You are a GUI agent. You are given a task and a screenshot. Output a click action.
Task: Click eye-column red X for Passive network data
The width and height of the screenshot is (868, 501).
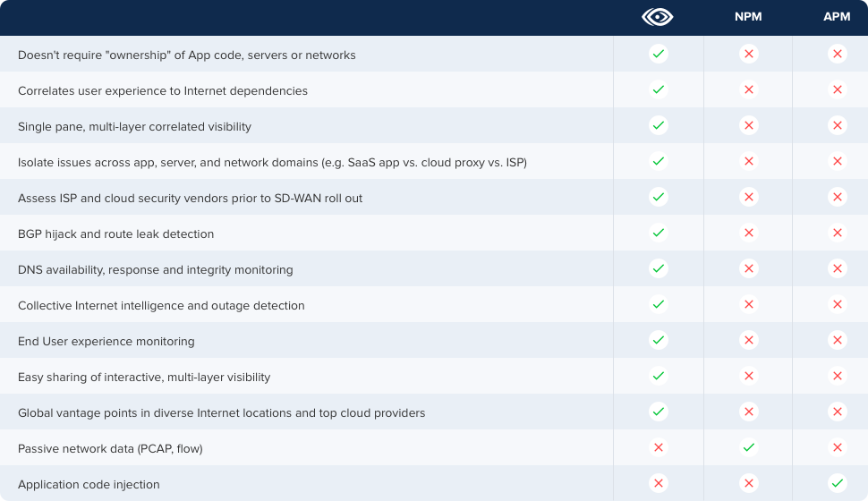pyautogui.click(x=658, y=447)
